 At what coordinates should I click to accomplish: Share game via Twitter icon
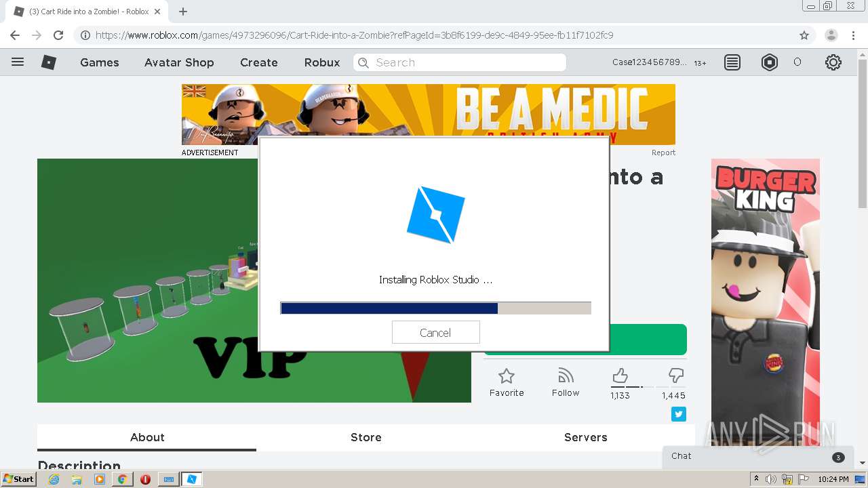pyautogui.click(x=679, y=414)
